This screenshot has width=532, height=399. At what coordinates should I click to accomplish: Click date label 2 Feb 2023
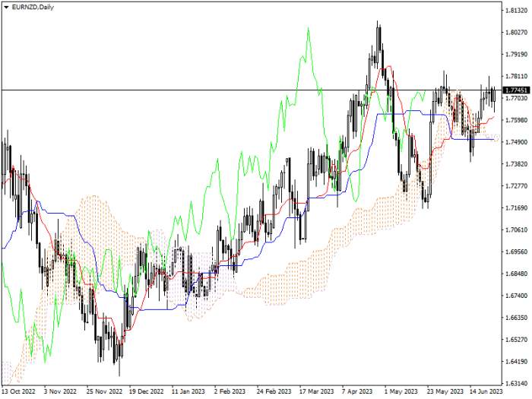click(x=230, y=391)
